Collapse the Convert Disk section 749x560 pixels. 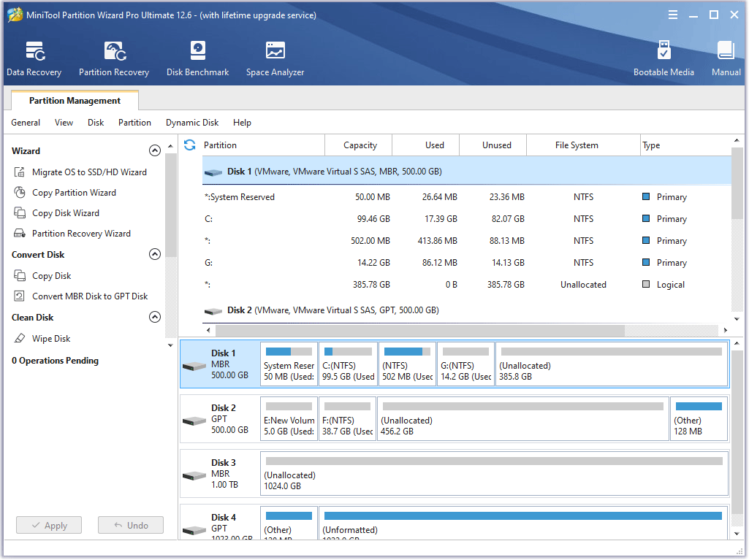[155, 254]
